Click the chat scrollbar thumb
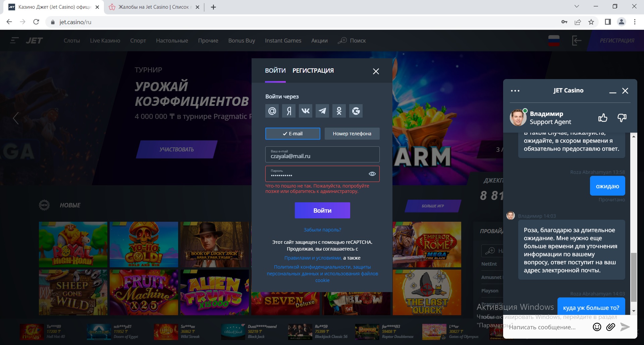 [634, 277]
